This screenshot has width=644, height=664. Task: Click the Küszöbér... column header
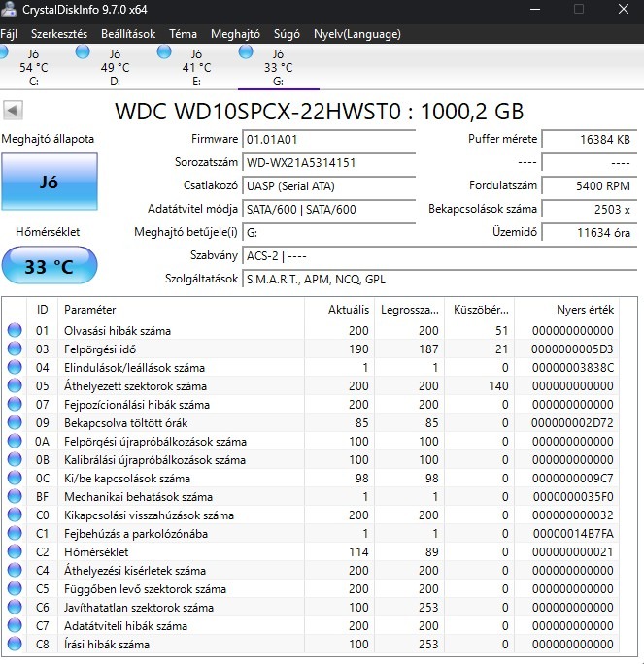481,310
